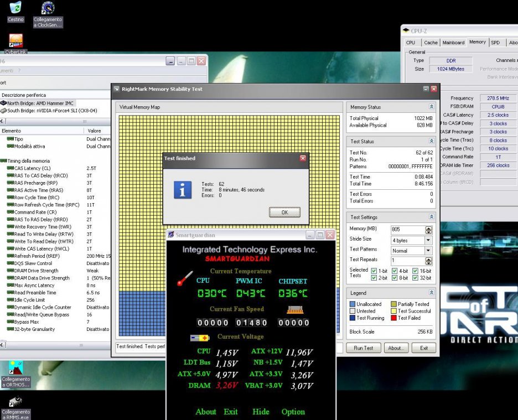Screen dimensions: 518x420
Task: Click the Elemento column header
Action: click(42, 131)
